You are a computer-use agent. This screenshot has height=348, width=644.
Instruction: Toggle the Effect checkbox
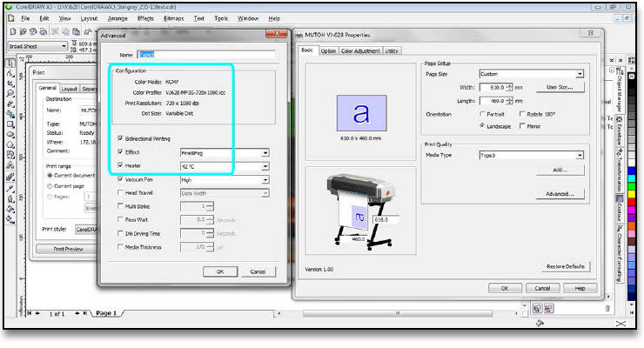[120, 152]
